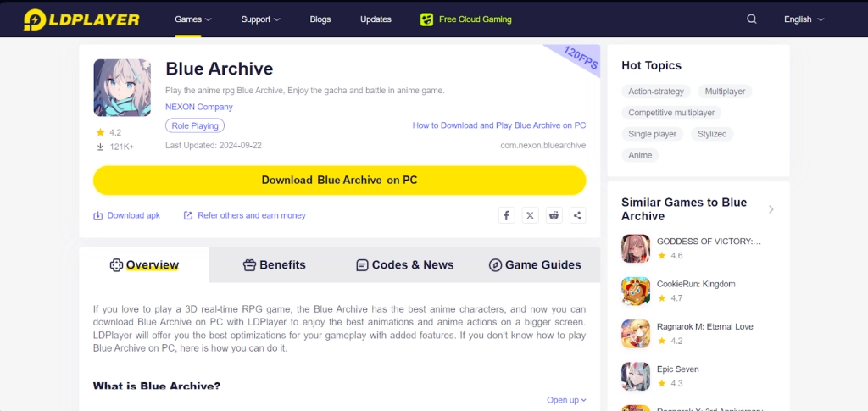
Task: Share on X (Twitter) icon
Action: tap(531, 215)
